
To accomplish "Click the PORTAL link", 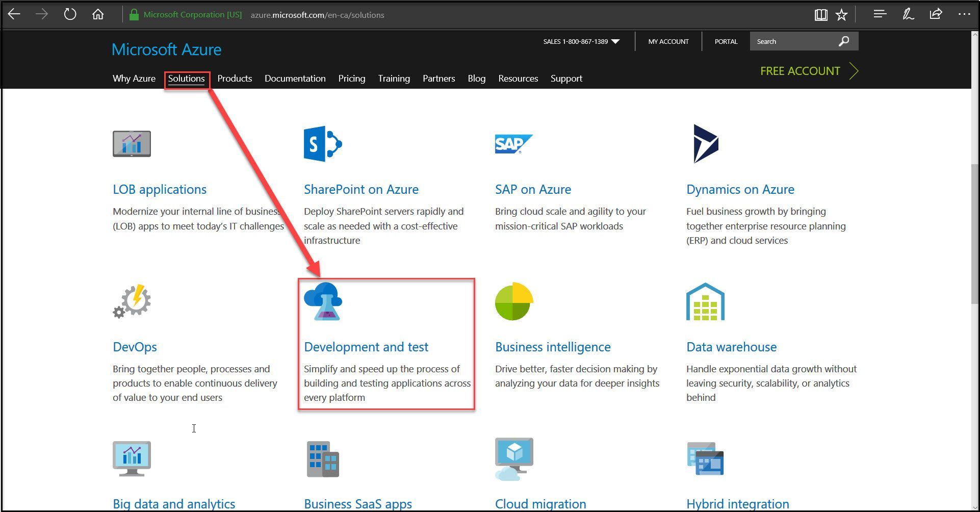I will tap(726, 41).
